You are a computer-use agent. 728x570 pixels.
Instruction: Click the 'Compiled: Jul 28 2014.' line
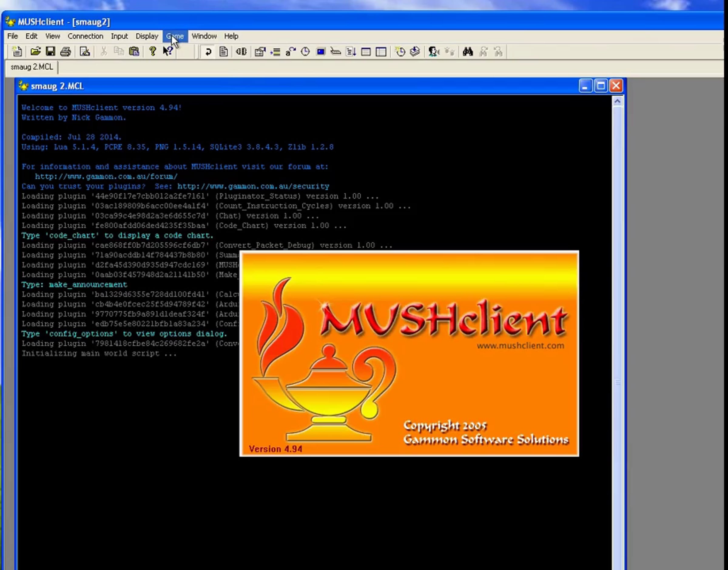click(x=71, y=137)
